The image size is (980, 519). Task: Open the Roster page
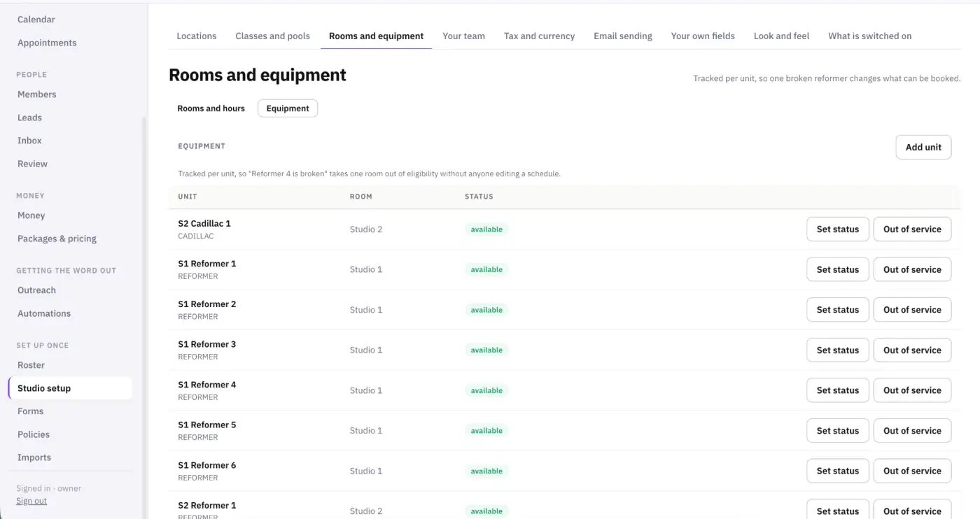coord(31,365)
